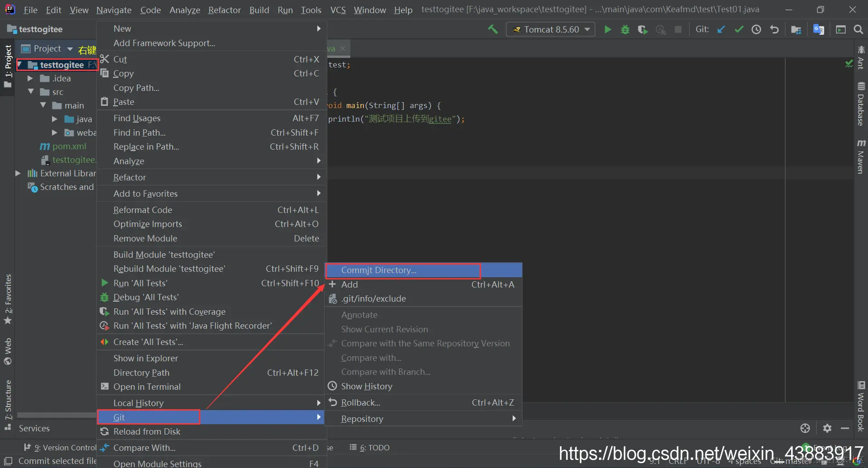Open the Structure tool window

click(x=8, y=405)
